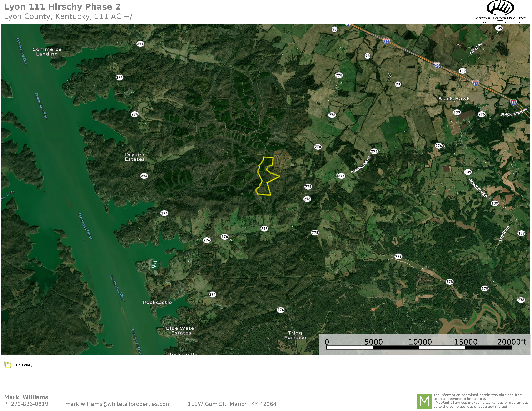The width and height of the screenshot is (532, 411).
Task: Click the green MapRight M logo
Action: pos(424,401)
